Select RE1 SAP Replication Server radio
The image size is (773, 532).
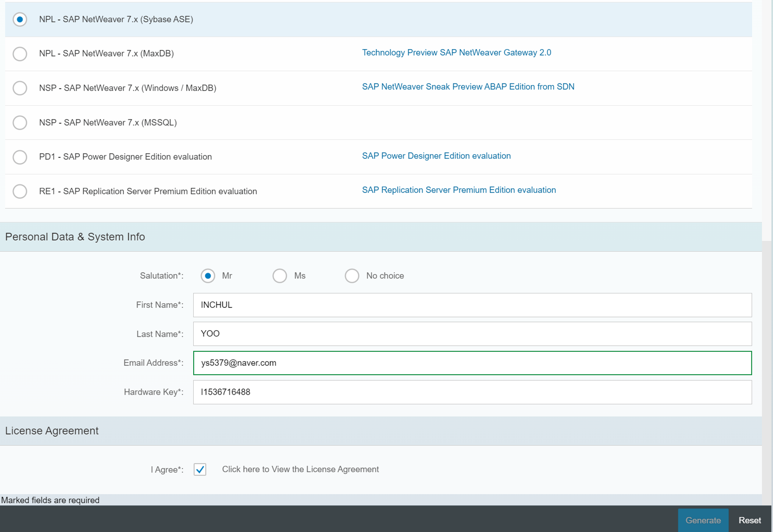coord(20,191)
